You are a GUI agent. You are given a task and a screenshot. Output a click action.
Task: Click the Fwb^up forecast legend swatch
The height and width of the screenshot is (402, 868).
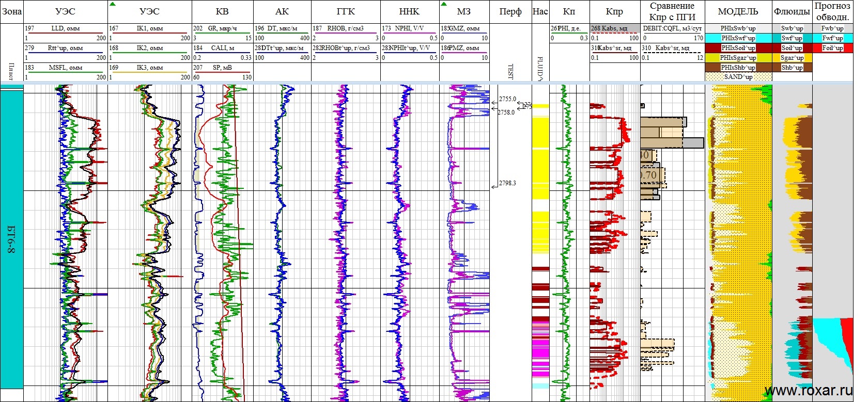tap(832, 28)
